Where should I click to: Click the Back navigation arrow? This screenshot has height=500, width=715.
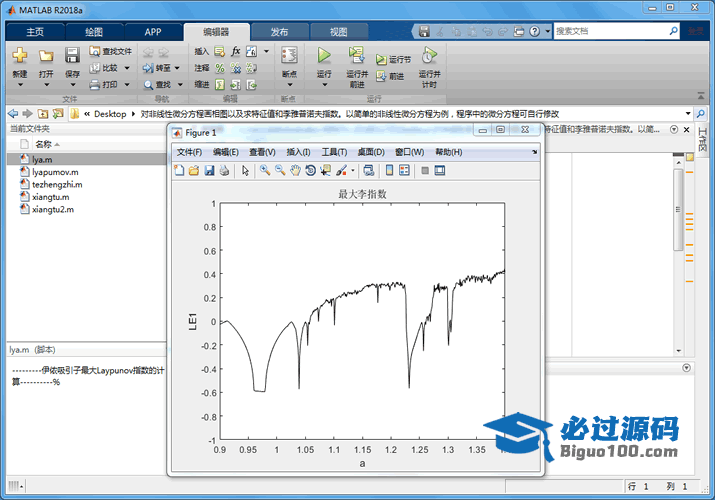(13, 113)
